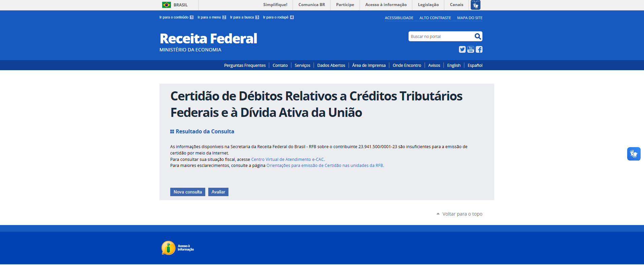Open Centro Virtual de Atendimento e-CAC link

(287, 160)
